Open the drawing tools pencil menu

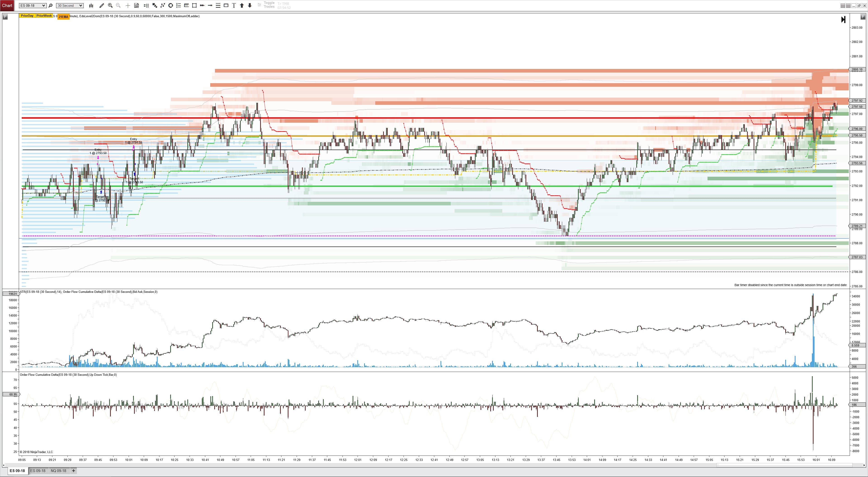click(102, 5)
